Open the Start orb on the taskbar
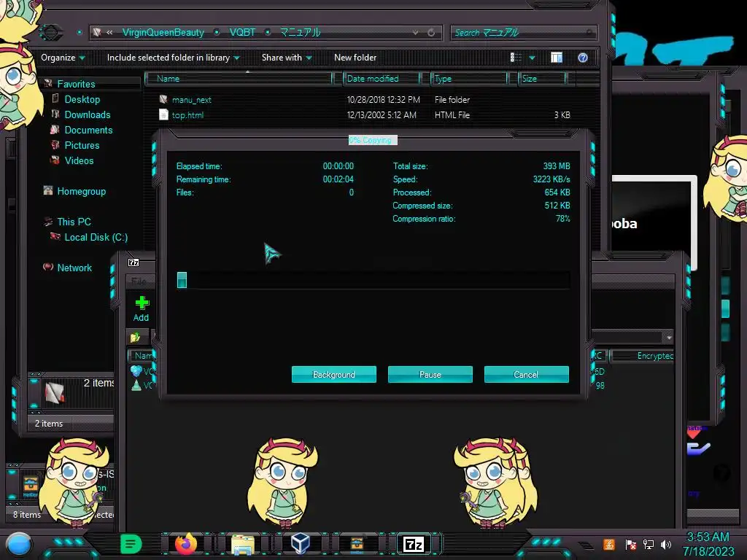The height and width of the screenshot is (560, 747). coord(18,545)
